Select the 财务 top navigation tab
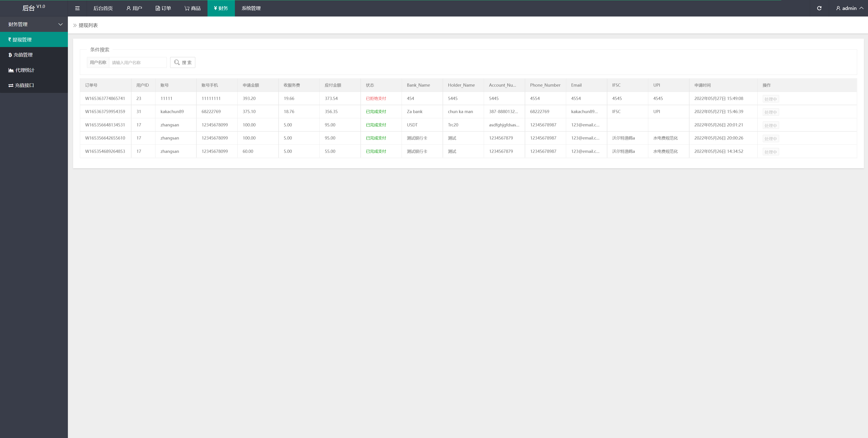Screen dimensions: 868x438 tap(222, 8)
